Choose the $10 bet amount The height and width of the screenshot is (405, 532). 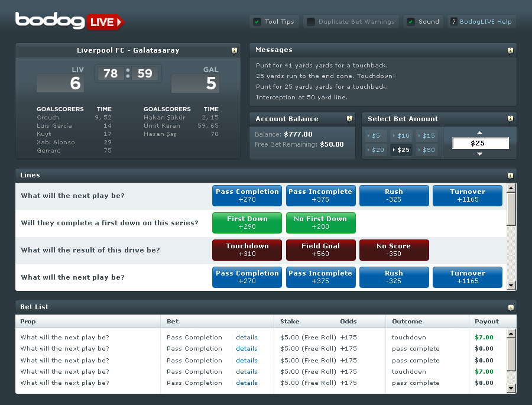click(401, 136)
